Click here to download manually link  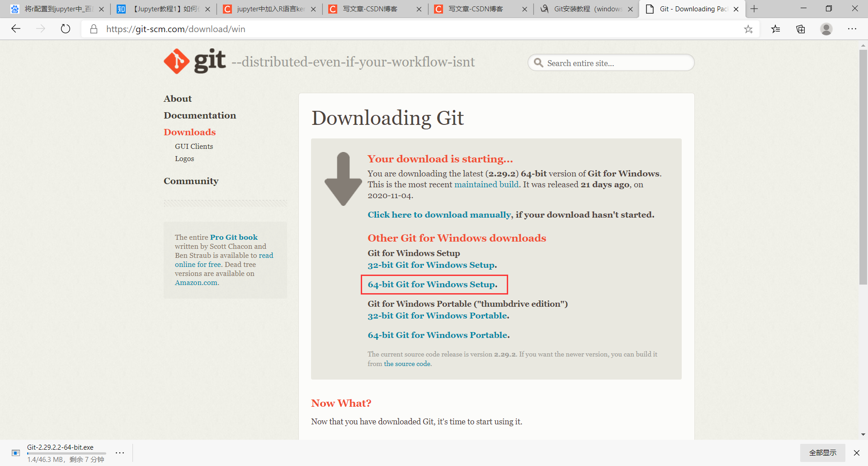(439, 214)
